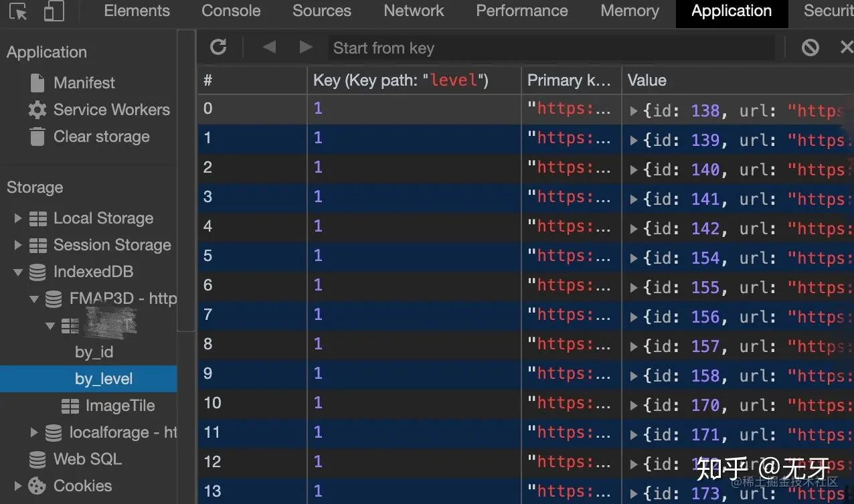Screen dimensions: 854x504
Task: Click the value cell with id 140
Action: tap(738, 169)
